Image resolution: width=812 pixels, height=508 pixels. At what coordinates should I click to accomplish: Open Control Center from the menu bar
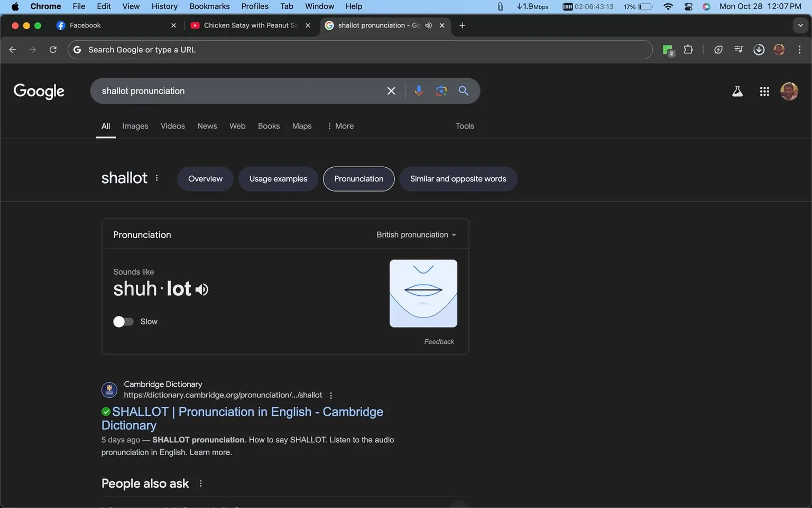click(x=688, y=6)
